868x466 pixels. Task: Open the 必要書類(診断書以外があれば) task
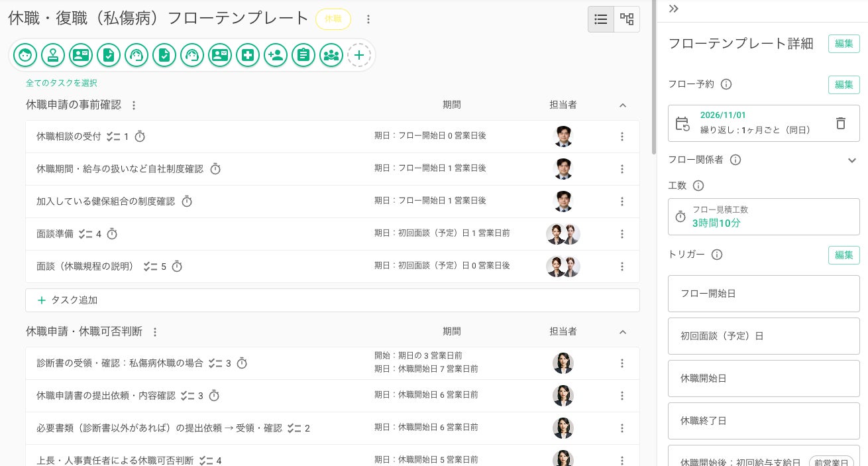[x=159, y=428]
